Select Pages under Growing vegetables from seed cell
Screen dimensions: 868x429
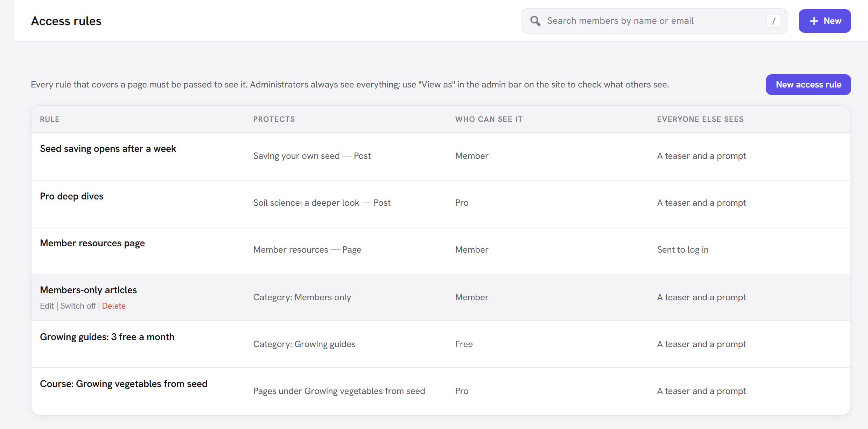pyautogui.click(x=339, y=391)
